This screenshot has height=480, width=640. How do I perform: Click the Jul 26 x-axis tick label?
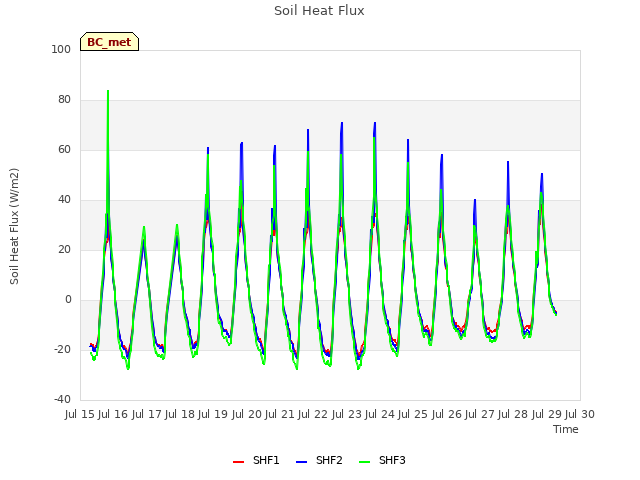tap(447, 414)
